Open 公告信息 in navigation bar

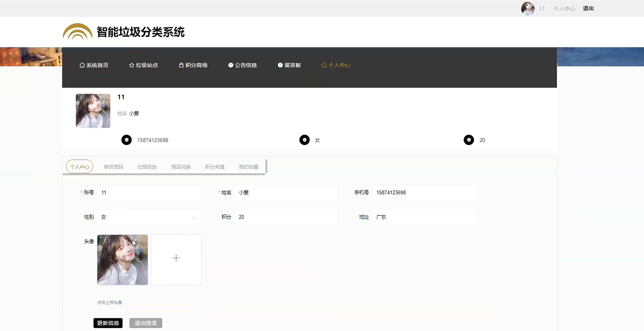[242, 65]
